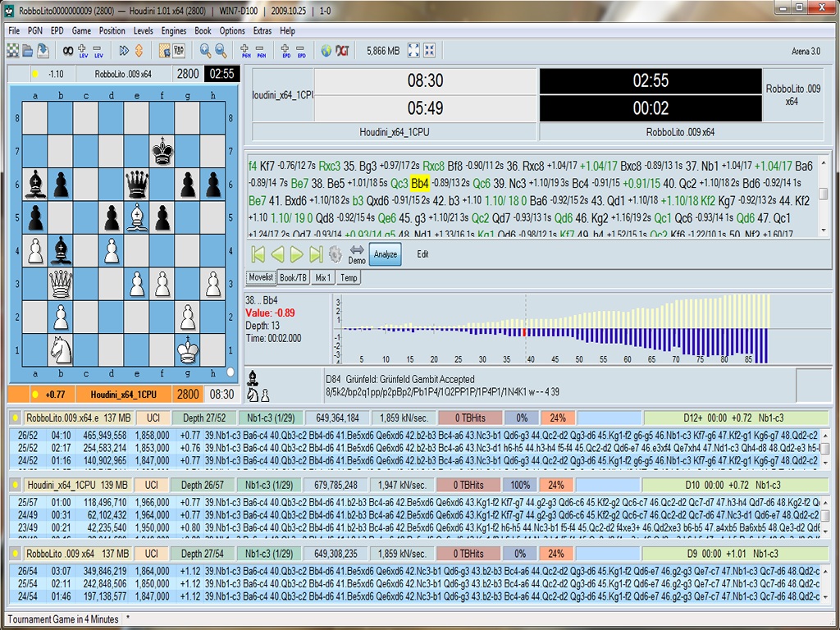This screenshot has width=840, height=630.
Task: Click the save game toolbar icon
Action: coord(43,50)
